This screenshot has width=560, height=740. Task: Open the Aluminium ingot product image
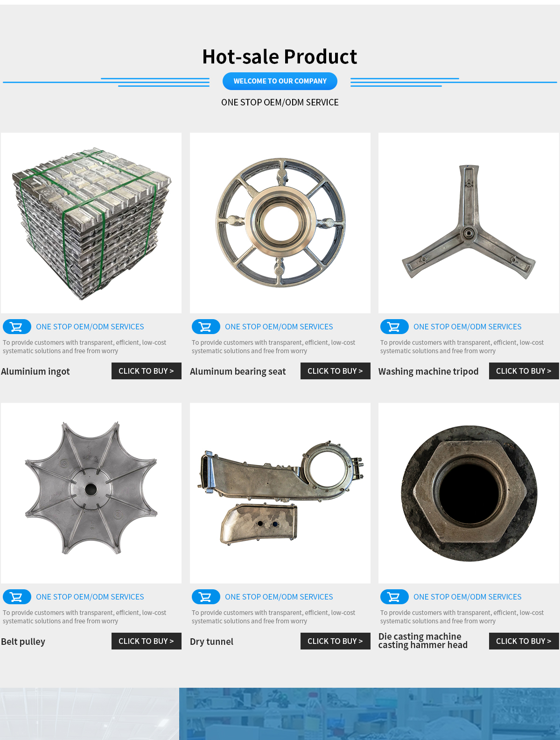[x=91, y=223]
